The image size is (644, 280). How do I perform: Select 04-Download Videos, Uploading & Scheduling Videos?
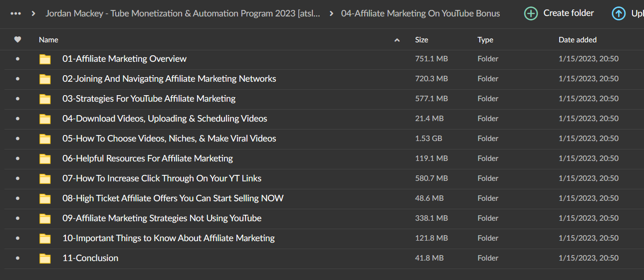[165, 119]
